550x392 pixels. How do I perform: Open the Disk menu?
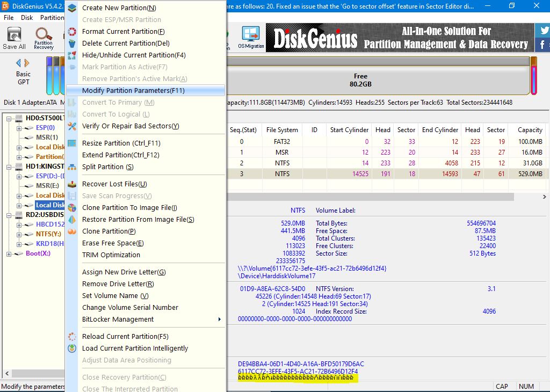pyautogui.click(x=27, y=18)
